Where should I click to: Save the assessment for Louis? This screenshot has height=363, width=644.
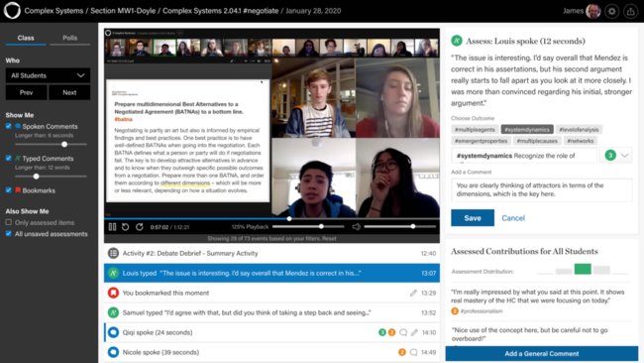pyautogui.click(x=473, y=218)
